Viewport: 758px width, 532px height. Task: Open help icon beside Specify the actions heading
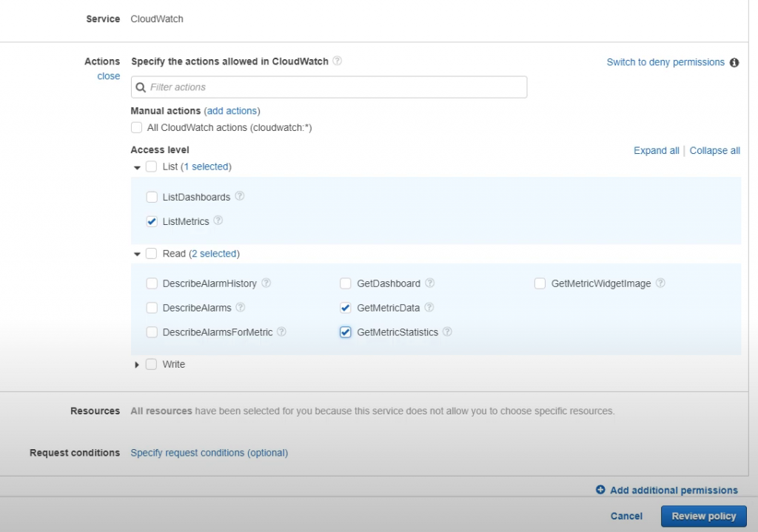tap(338, 61)
